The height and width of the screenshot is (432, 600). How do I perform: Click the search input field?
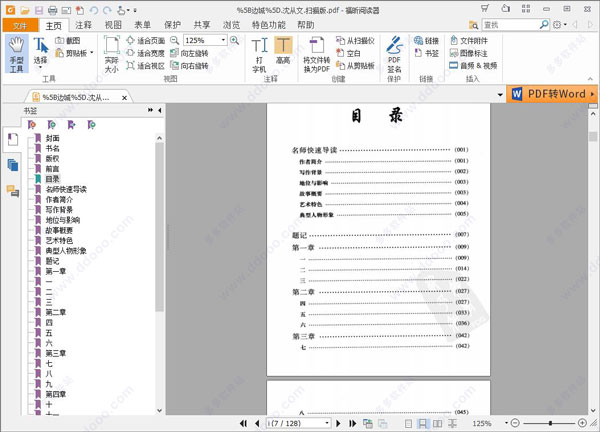[x=510, y=25]
